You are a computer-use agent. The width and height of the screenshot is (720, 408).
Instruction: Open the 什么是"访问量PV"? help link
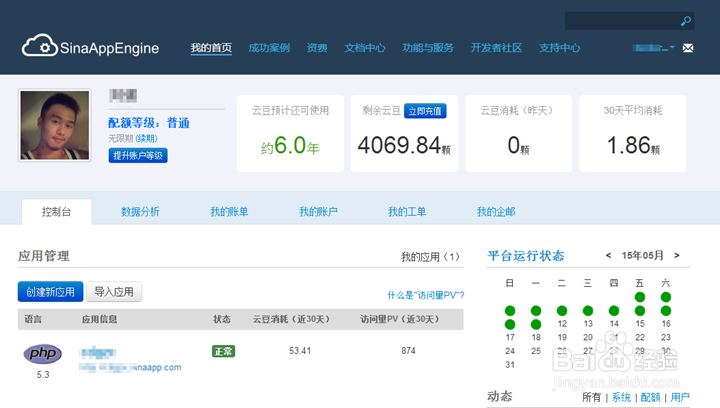[426, 295]
